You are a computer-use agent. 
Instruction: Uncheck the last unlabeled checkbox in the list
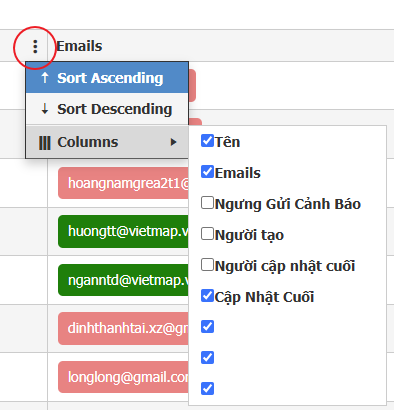point(207,389)
